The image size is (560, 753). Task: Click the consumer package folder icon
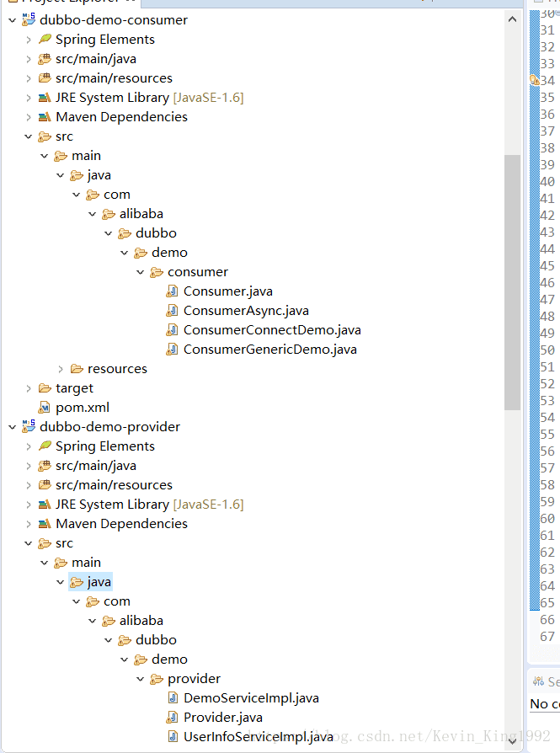[157, 272]
